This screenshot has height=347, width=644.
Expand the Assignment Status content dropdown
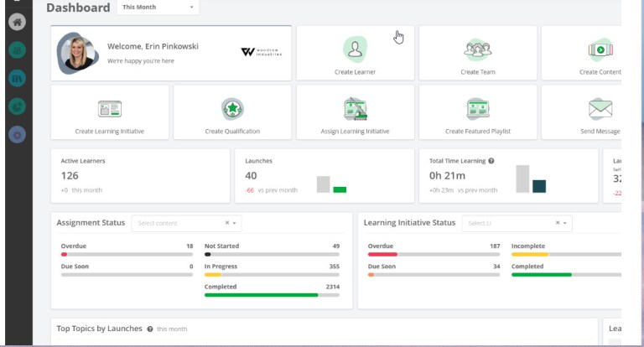236,224
